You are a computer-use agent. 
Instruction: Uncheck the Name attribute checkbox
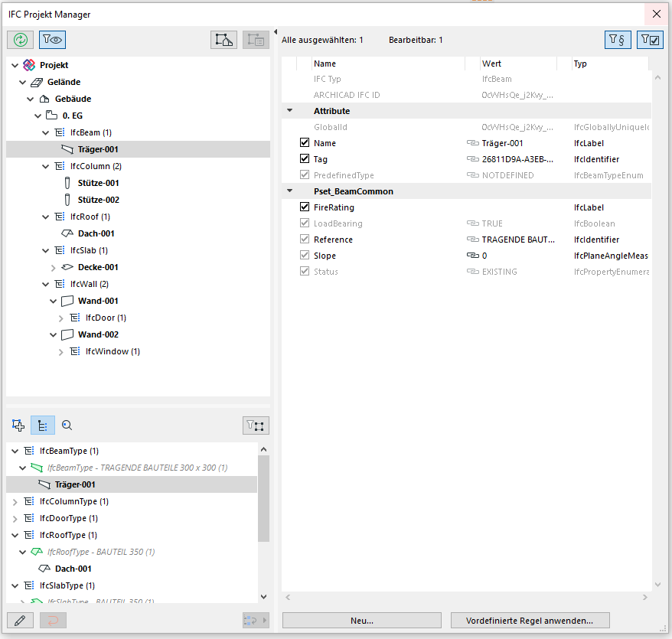point(305,143)
